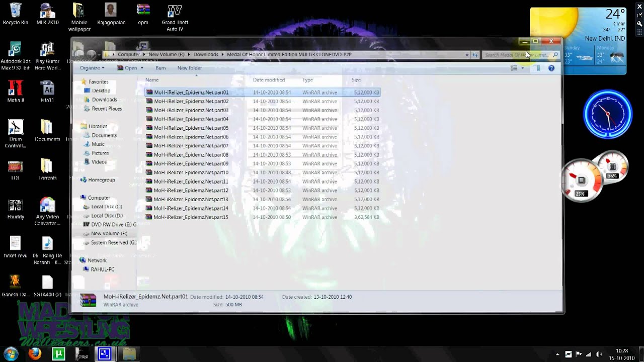The height and width of the screenshot is (362, 644).
Task: Click New Volume (F:) breadcrumb segment
Action: pos(166,54)
